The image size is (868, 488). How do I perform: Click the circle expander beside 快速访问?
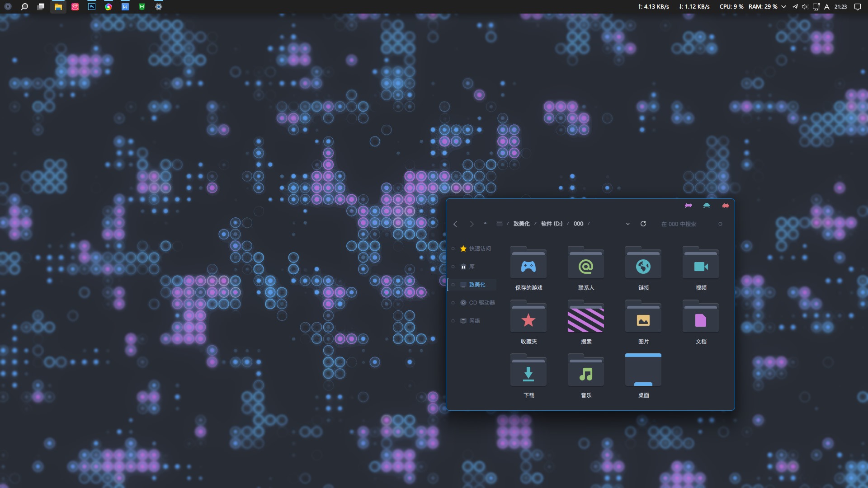pyautogui.click(x=453, y=249)
